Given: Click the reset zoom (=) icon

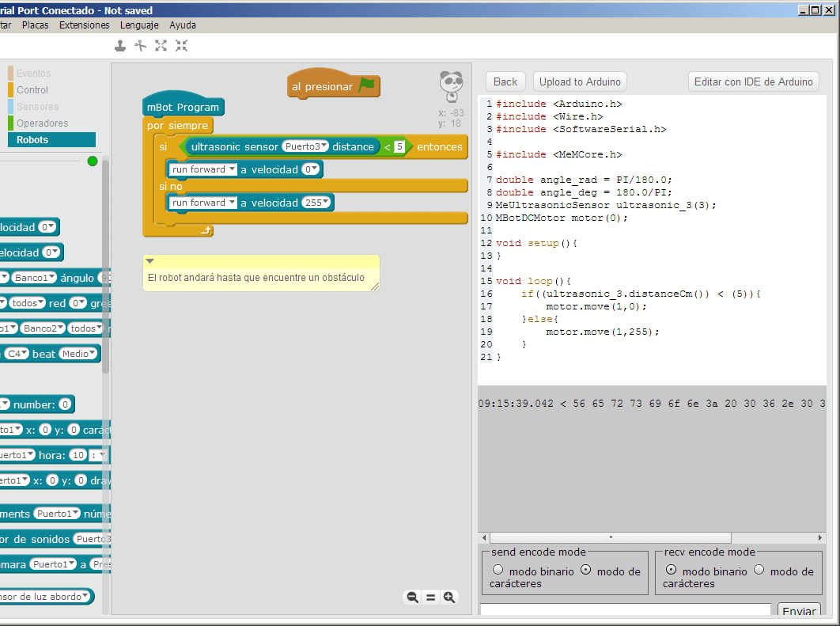Looking at the screenshot, I should (431, 598).
